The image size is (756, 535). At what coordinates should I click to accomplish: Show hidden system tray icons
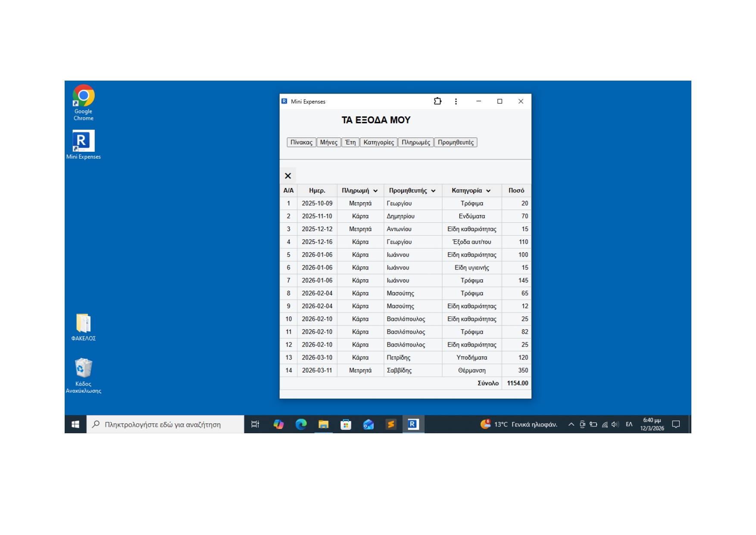[x=571, y=425]
